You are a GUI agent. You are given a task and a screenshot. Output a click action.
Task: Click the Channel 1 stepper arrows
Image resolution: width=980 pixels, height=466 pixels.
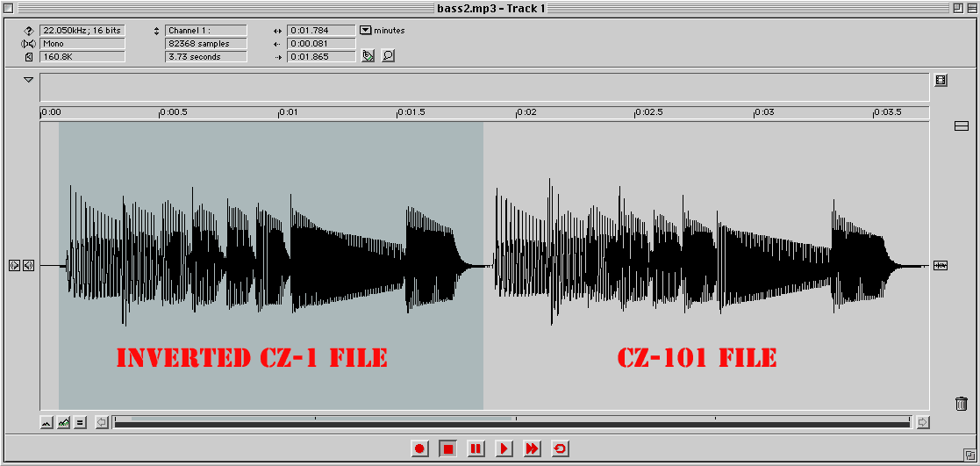[157, 30]
